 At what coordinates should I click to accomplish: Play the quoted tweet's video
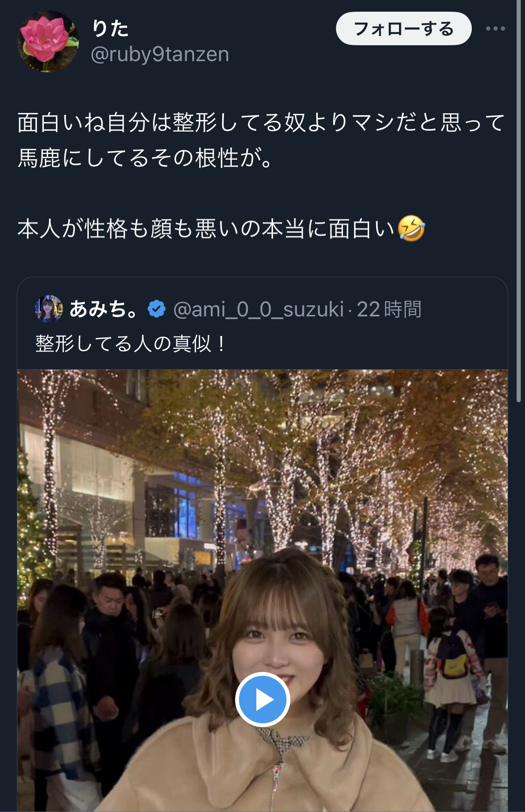click(x=263, y=699)
